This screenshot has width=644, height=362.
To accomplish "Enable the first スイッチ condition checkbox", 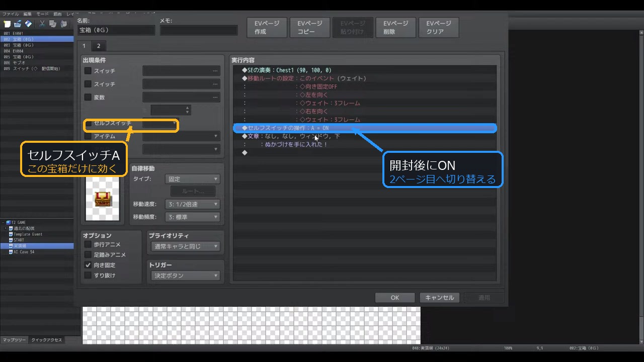I will pos(88,71).
